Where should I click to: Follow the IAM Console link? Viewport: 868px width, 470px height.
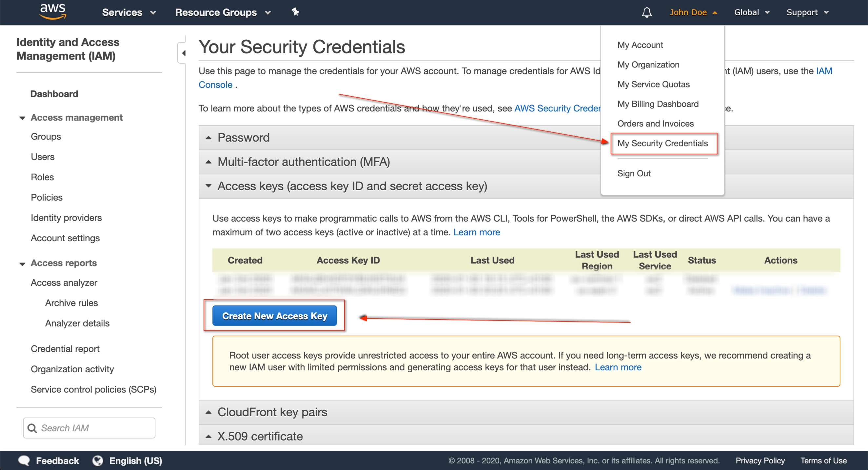[x=824, y=71]
